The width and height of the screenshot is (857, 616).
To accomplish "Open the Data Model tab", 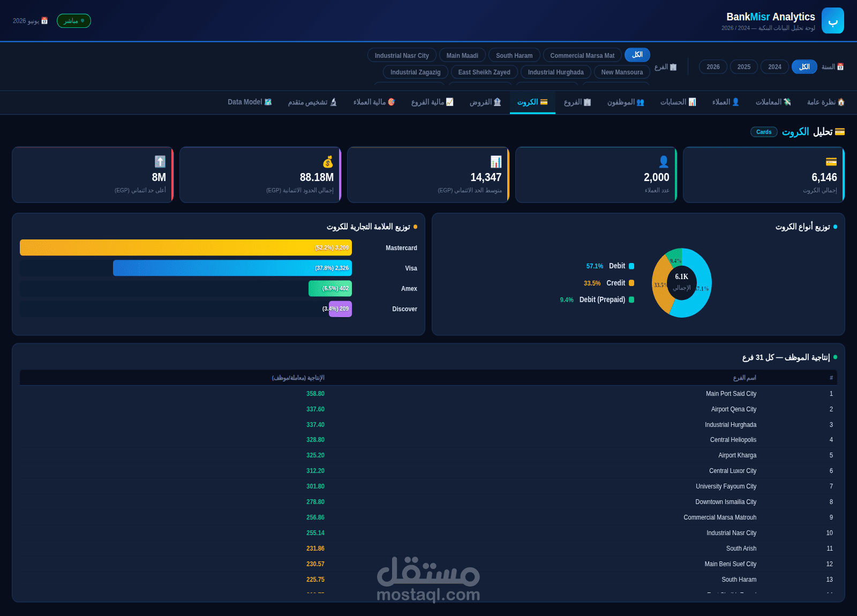I will tap(250, 102).
